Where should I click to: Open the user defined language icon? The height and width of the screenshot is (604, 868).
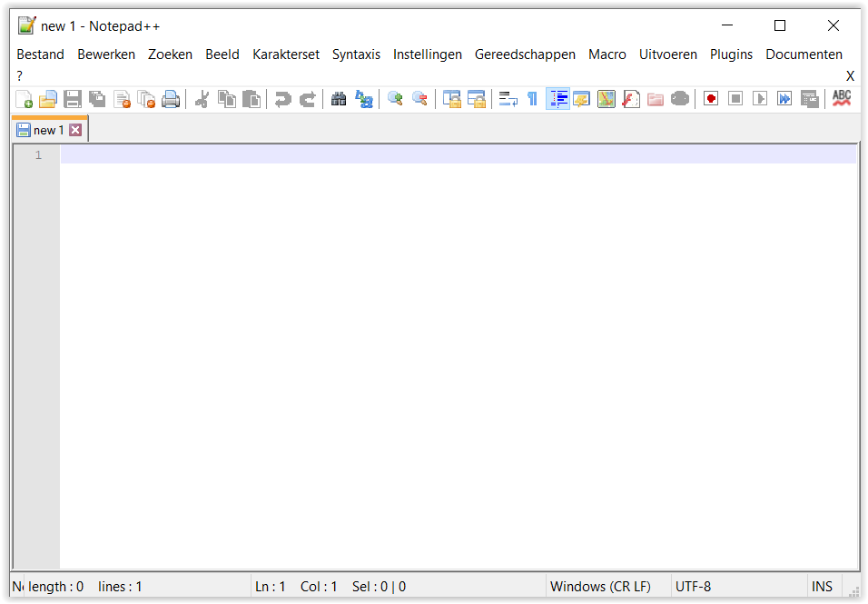[x=582, y=99]
